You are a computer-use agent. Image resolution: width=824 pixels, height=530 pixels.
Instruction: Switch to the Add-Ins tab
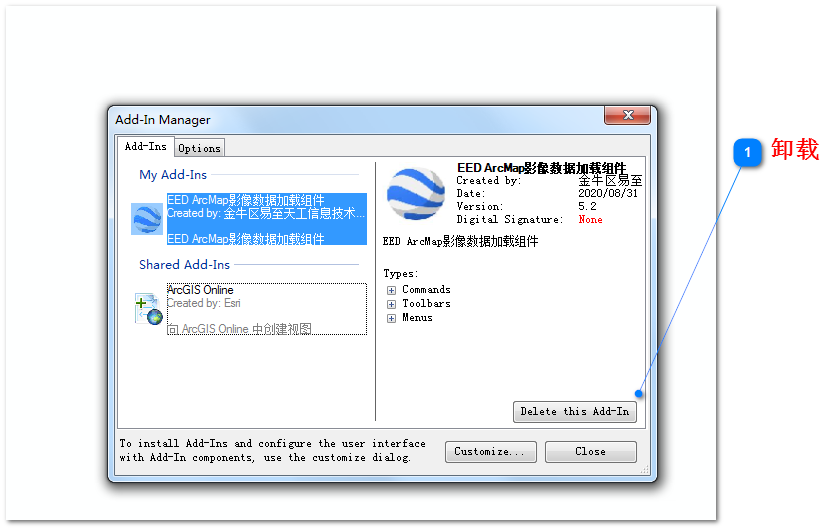[145, 147]
